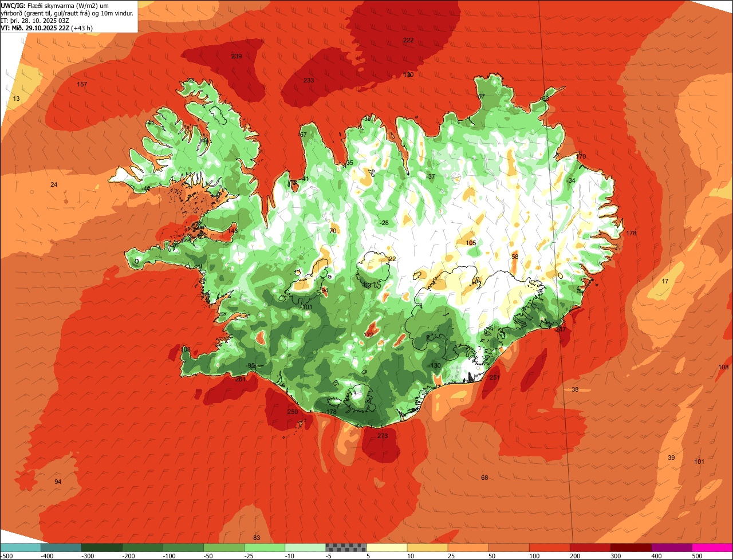733x560 pixels.
Task: Click the '233' flux value off north coast
Action: pos(309,81)
